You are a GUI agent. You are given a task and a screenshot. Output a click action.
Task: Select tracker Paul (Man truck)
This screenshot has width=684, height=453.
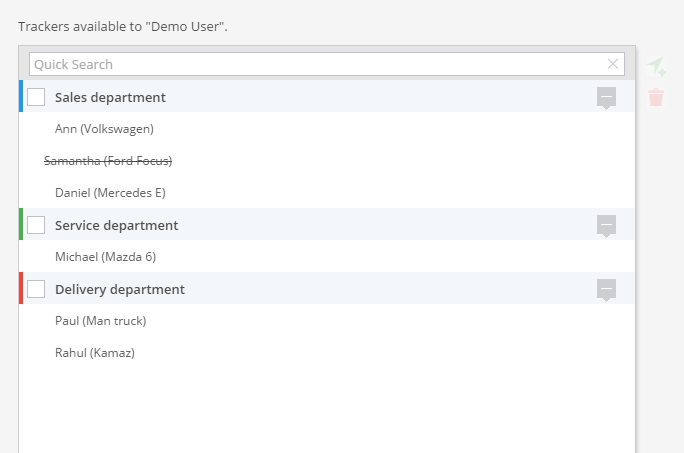click(x=100, y=321)
